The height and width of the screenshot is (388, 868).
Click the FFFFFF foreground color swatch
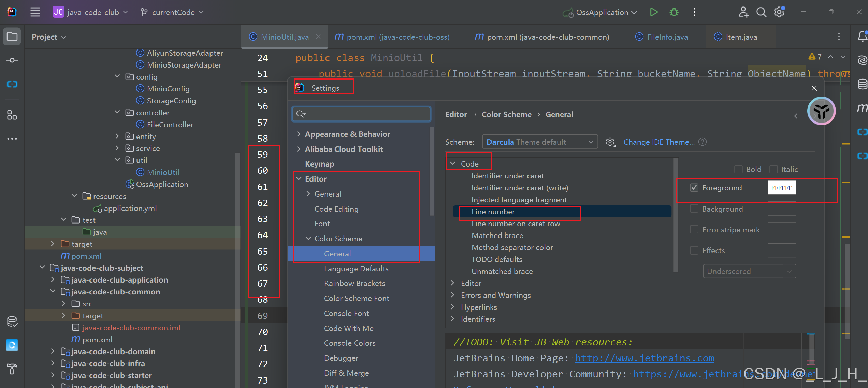click(781, 188)
